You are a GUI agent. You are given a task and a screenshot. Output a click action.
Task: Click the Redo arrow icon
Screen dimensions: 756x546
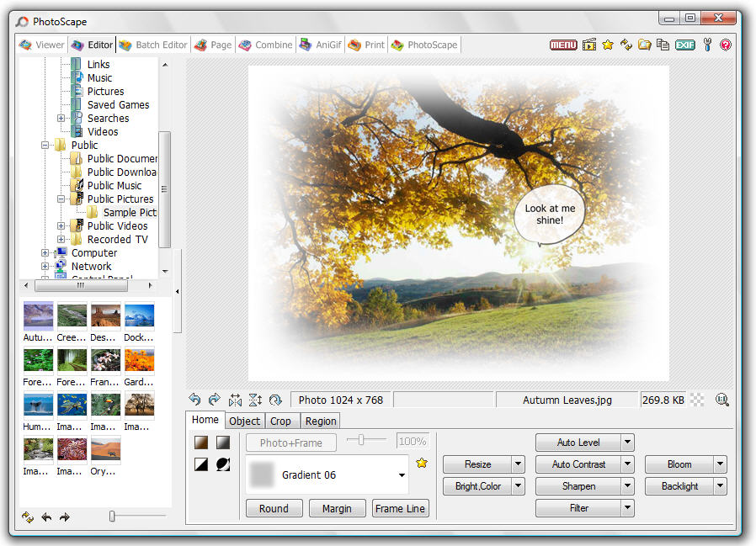coord(214,400)
